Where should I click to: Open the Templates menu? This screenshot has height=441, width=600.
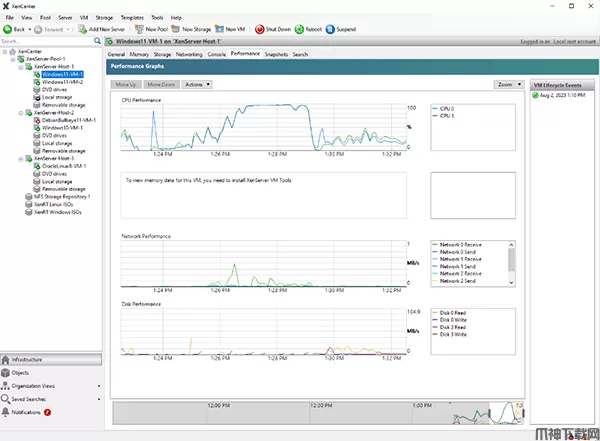(132, 18)
